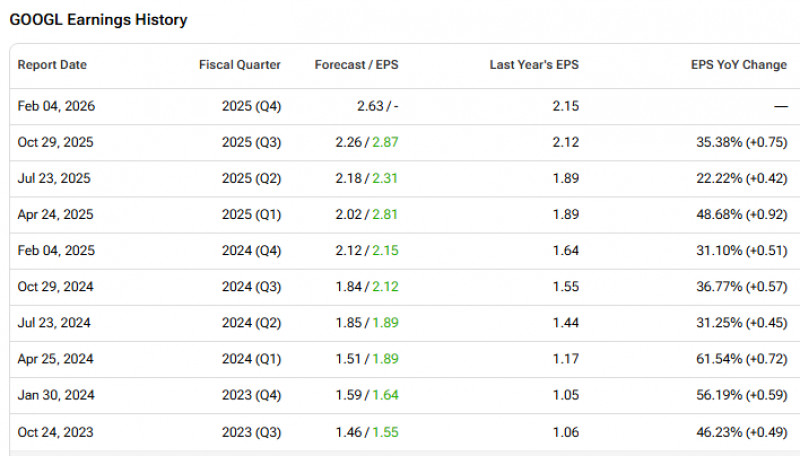Select last year's EPS value 1.44
The height and width of the screenshot is (456, 800).
[x=565, y=323]
